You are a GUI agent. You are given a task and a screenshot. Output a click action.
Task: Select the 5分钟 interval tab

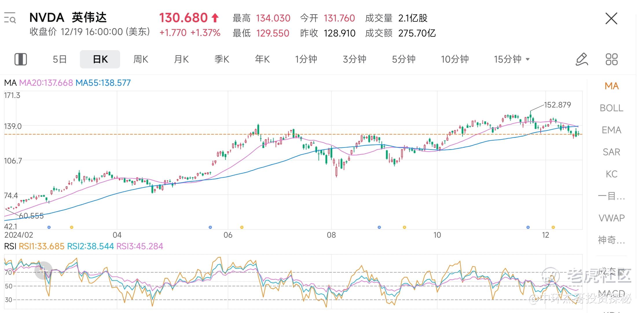pyautogui.click(x=404, y=59)
